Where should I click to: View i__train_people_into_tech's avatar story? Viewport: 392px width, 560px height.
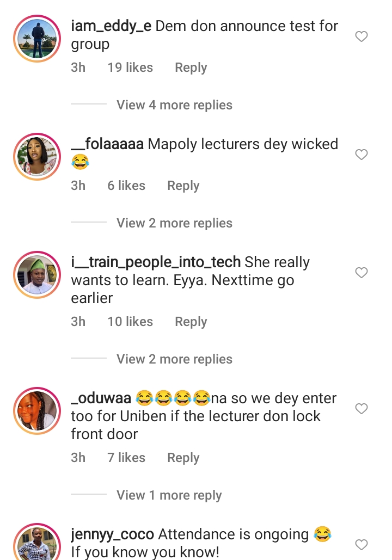pos(37,275)
